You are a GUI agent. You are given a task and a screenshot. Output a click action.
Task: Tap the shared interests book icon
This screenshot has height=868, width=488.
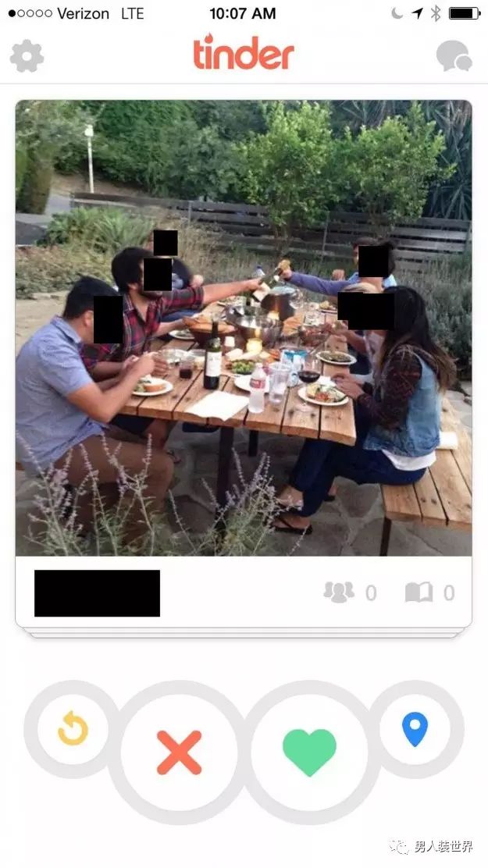(419, 592)
